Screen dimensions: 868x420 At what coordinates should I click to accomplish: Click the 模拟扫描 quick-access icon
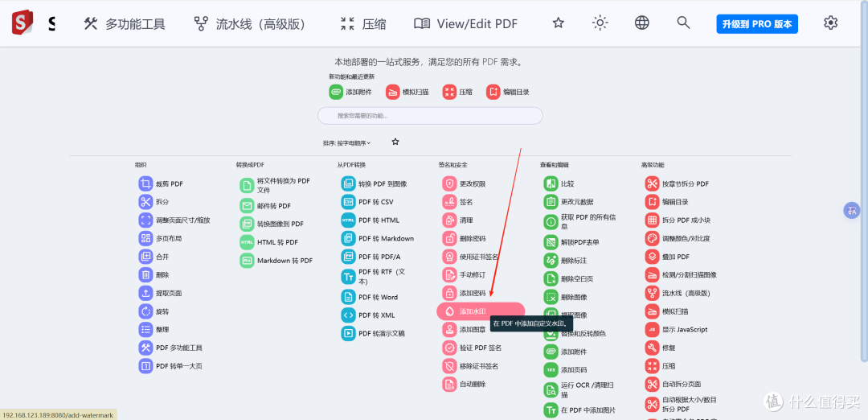coord(393,92)
